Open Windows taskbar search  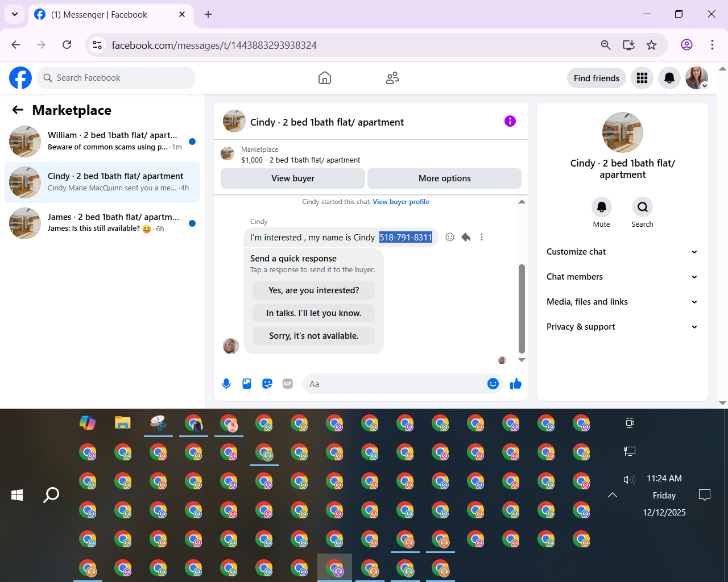(x=51, y=495)
